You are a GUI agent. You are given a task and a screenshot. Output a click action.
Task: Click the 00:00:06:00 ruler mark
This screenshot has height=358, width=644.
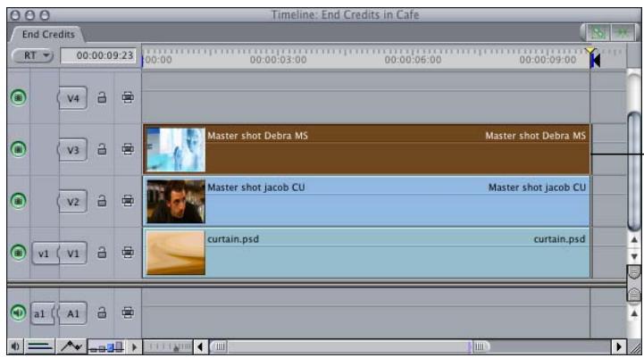pyautogui.click(x=413, y=60)
